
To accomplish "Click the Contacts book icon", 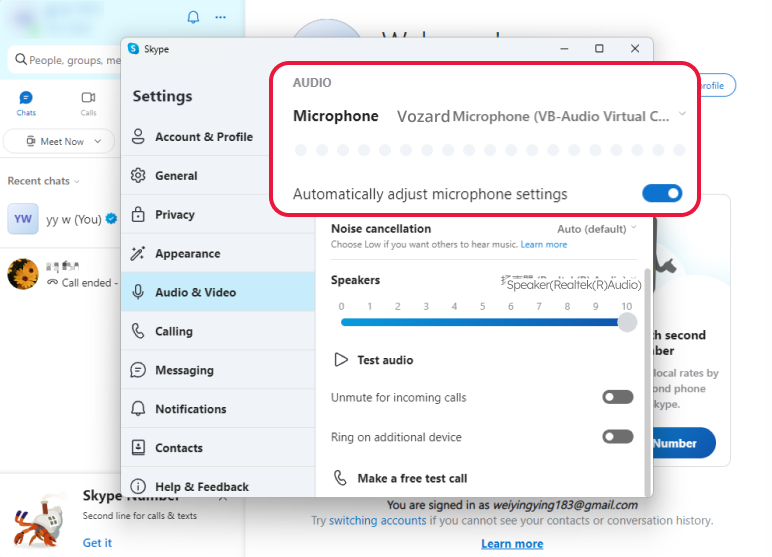I will click(138, 448).
